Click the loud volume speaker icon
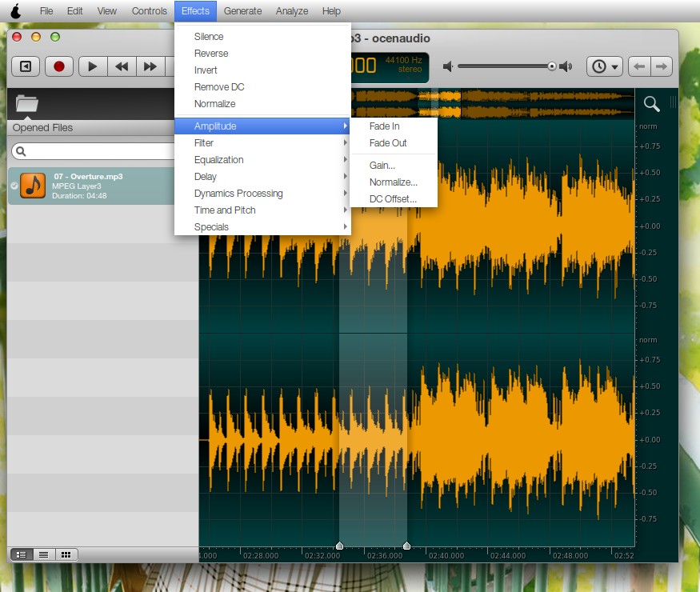This screenshot has width=700, height=592. [566, 66]
